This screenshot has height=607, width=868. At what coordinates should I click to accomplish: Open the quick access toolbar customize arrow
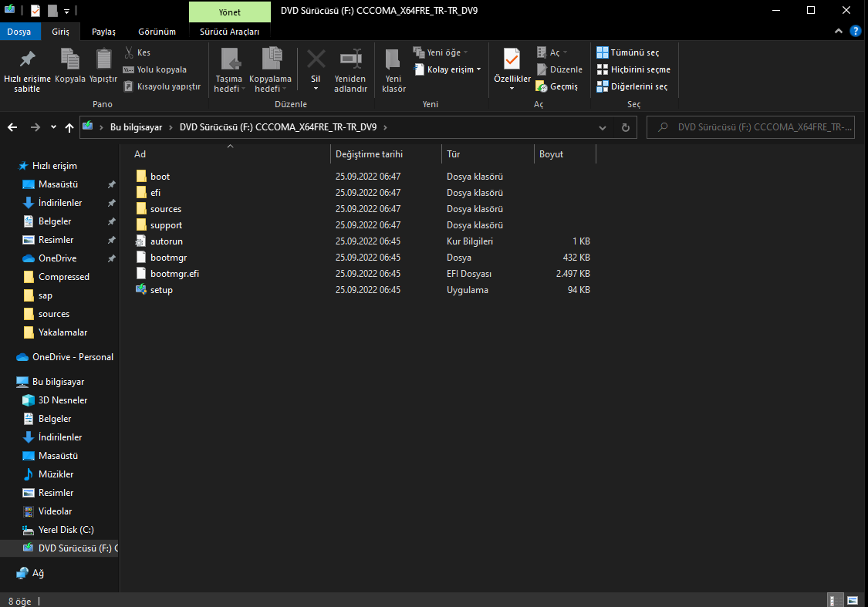coord(66,11)
